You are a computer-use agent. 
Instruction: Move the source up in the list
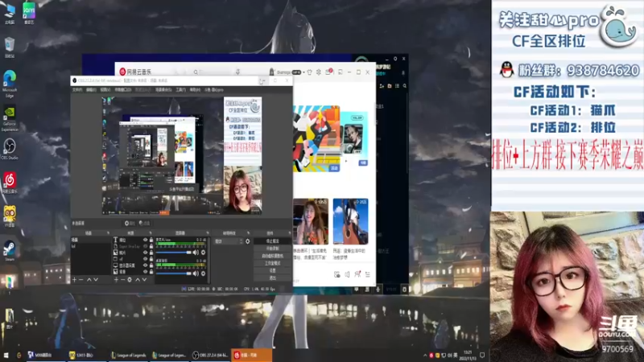click(x=138, y=279)
